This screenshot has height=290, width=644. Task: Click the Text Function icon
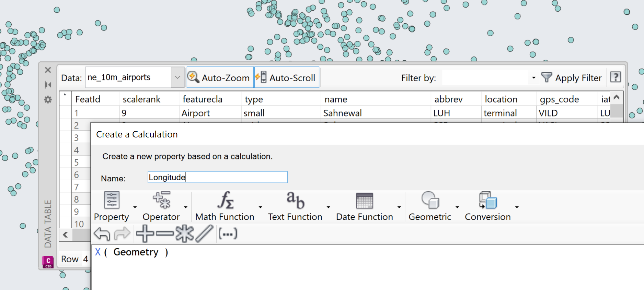coord(295,201)
